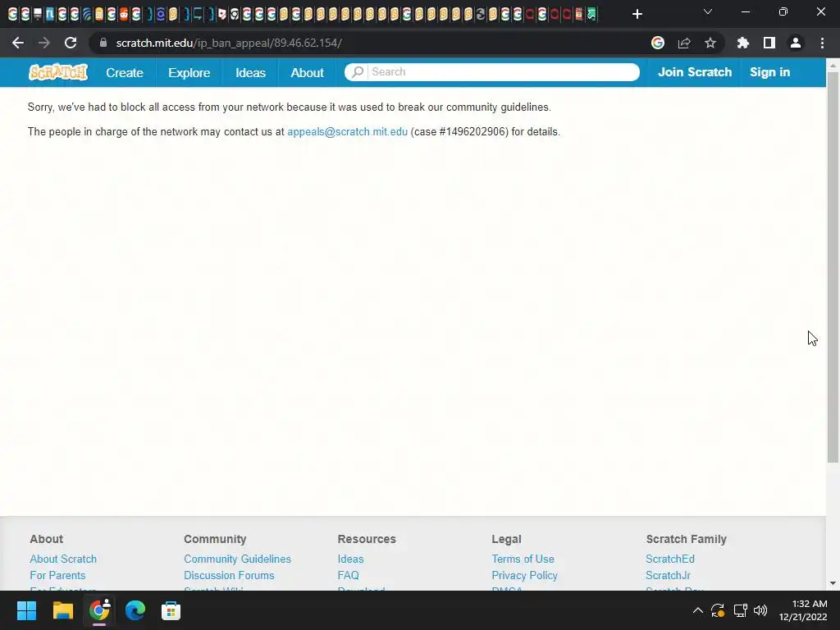The width and height of the screenshot is (840, 630).
Task: Open the Chrome profile avatar icon
Action: point(796,43)
